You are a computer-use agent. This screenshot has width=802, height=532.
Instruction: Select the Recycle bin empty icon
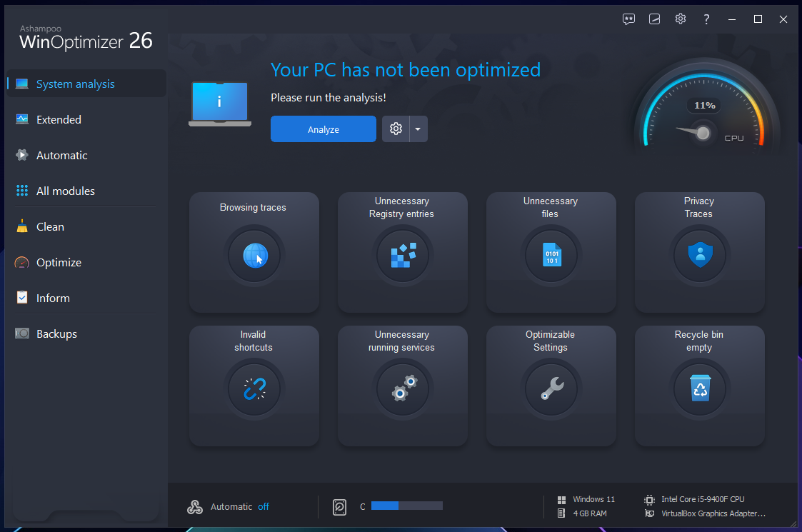[700, 389]
